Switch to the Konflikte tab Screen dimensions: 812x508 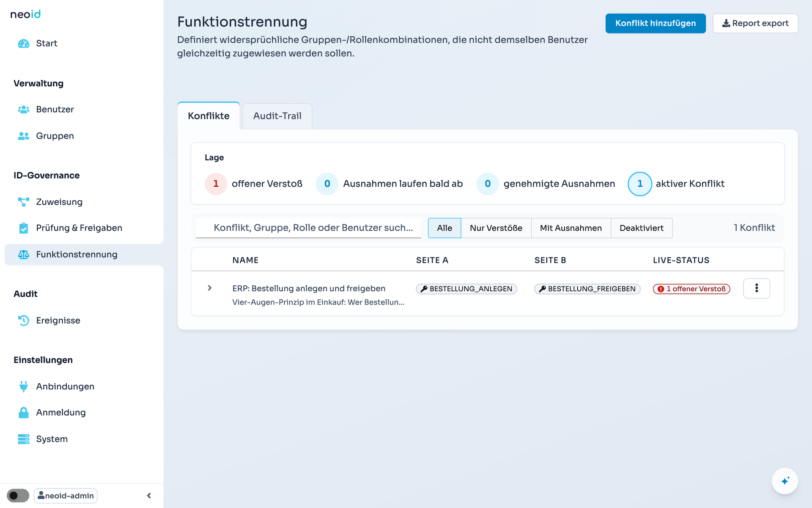coord(208,116)
